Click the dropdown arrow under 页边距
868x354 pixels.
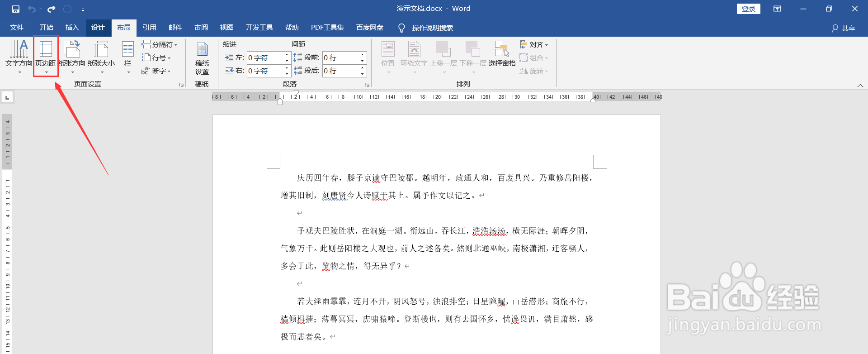coord(46,72)
